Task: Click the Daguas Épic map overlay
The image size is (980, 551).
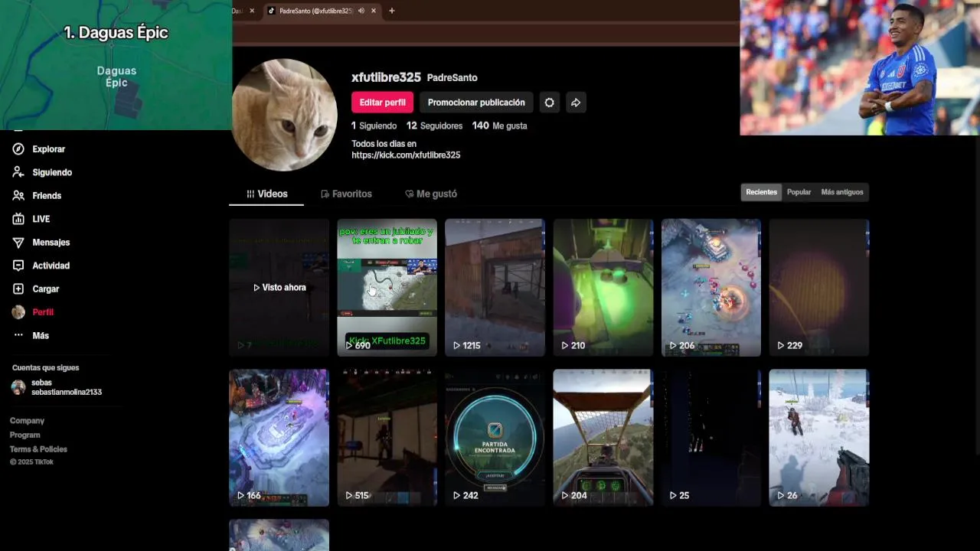Action: (x=116, y=65)
